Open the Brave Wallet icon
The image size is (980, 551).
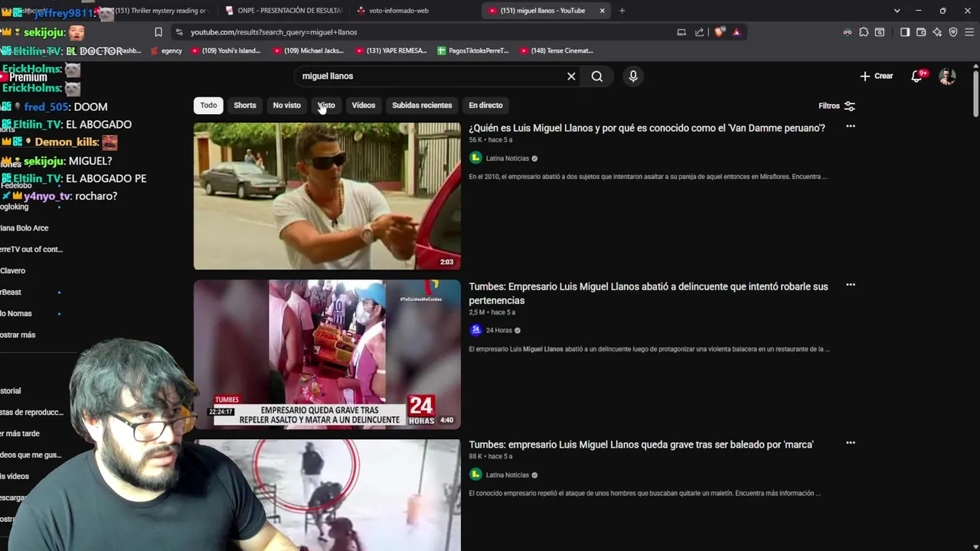point(921,32)
